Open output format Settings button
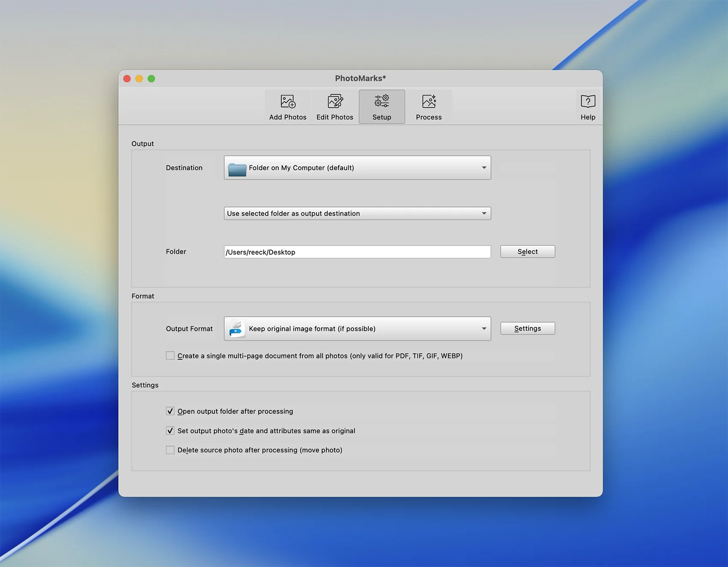The image size is (728, 567). [527, 328]
